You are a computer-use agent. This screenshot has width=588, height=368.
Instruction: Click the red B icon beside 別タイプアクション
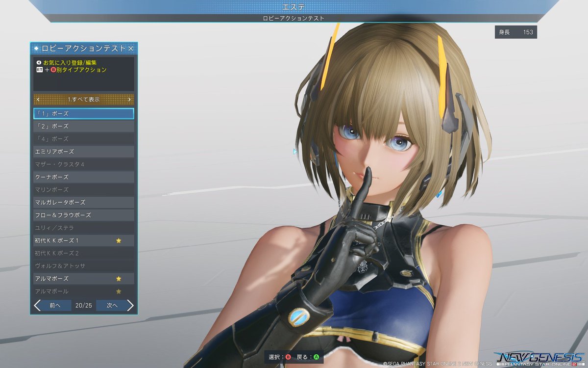pos(53,70)
